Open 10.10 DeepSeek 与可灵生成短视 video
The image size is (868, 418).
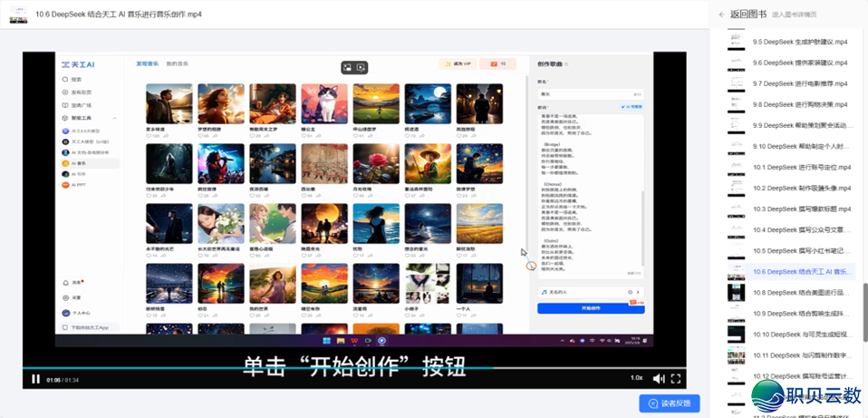[x=802, y=335]
